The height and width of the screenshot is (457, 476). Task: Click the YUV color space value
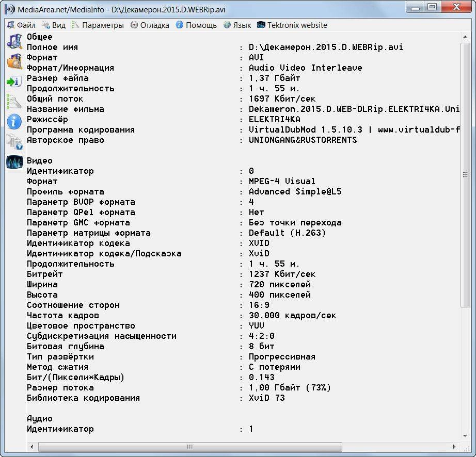point(257,325)
